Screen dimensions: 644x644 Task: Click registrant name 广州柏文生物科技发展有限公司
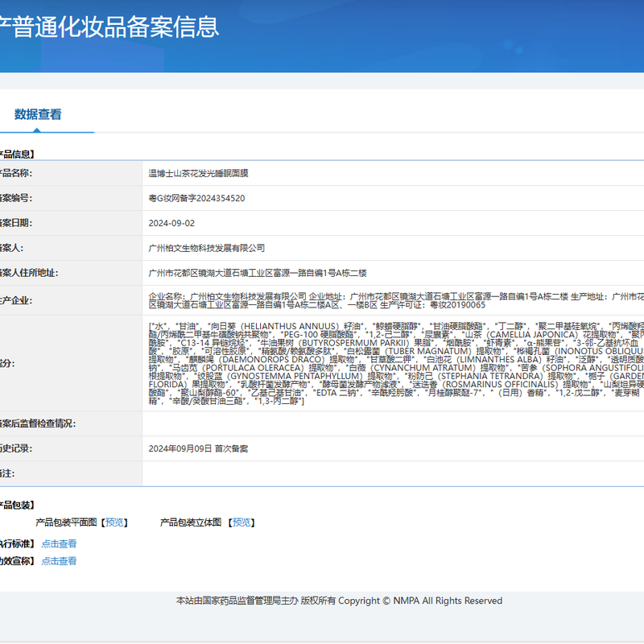207,248
